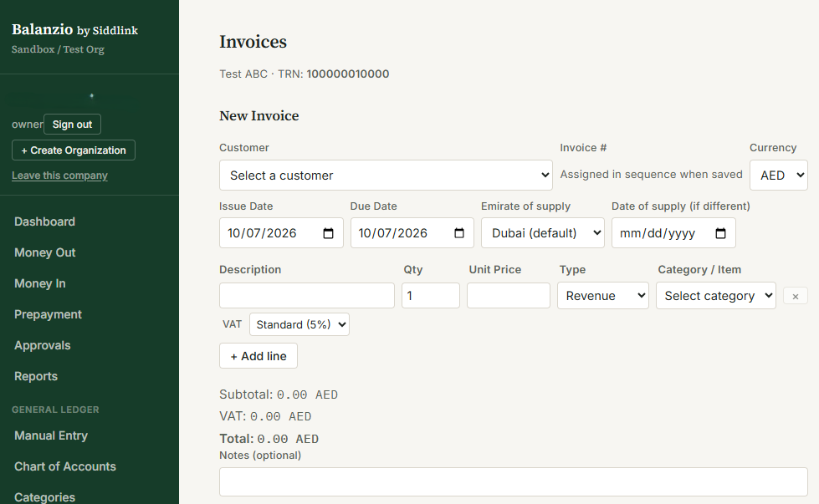Image resolution: width=819 pixels, height=504 pixels.
Task: Open Money Out in the sidebar
Action: tap(45, 252)
